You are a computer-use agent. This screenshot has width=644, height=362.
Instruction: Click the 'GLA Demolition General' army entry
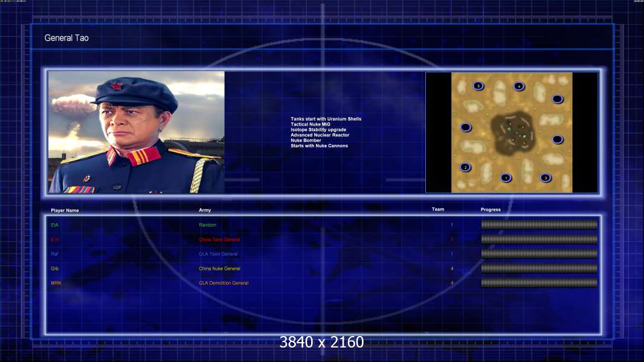(224, 283)
